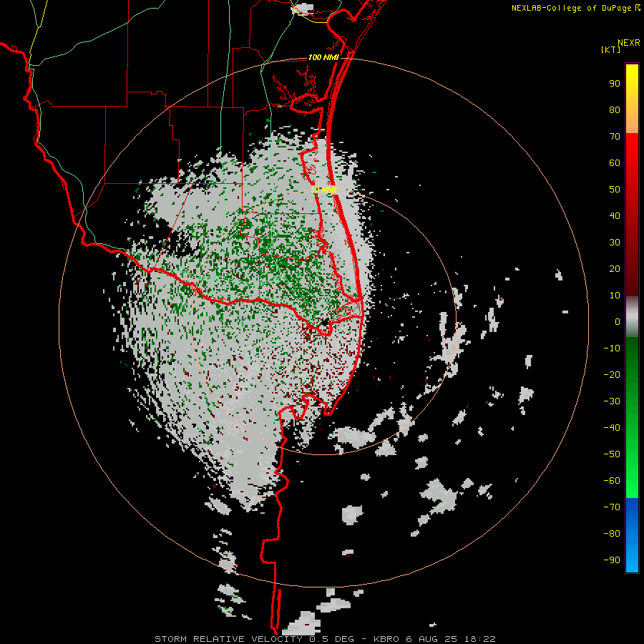Click the -20 value on velocity scale
This screenshot has width=644, height=644.
(x=612, y=374)
